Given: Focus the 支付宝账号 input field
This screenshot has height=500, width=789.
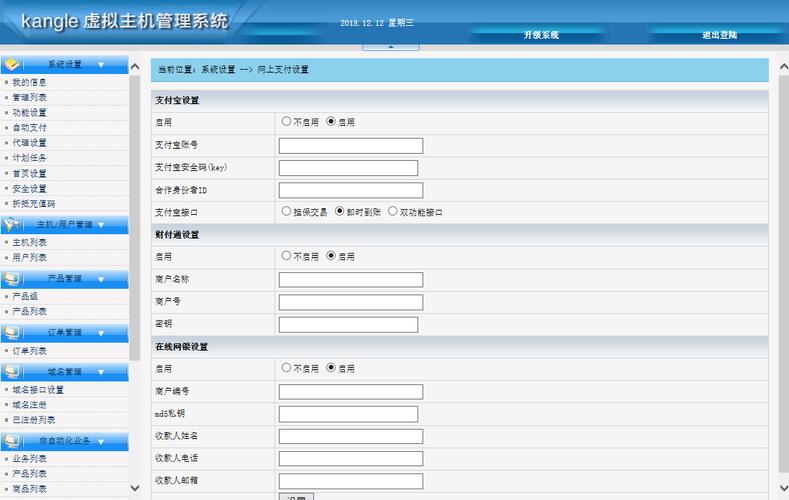Looking at the screenshot, I should pos(351,146).
